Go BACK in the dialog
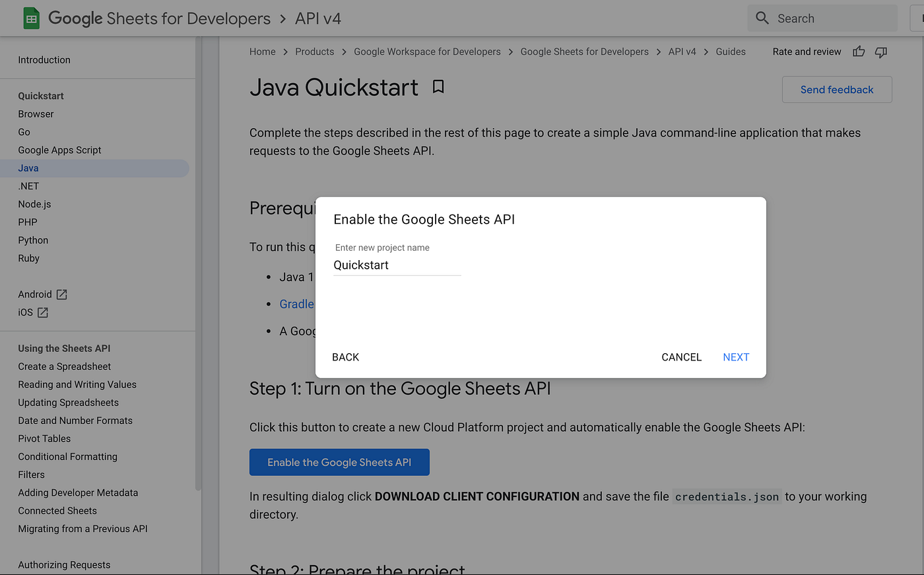 pyautogui.click(x=346, y=357)
